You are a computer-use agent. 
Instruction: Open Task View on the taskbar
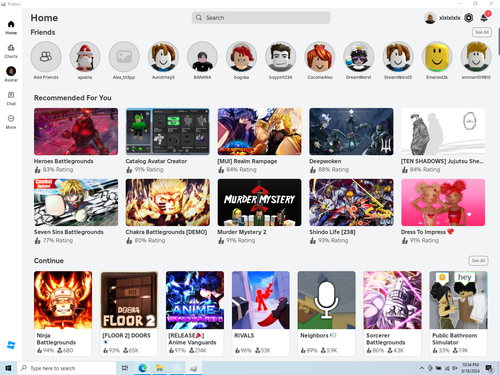pos(125,368)
